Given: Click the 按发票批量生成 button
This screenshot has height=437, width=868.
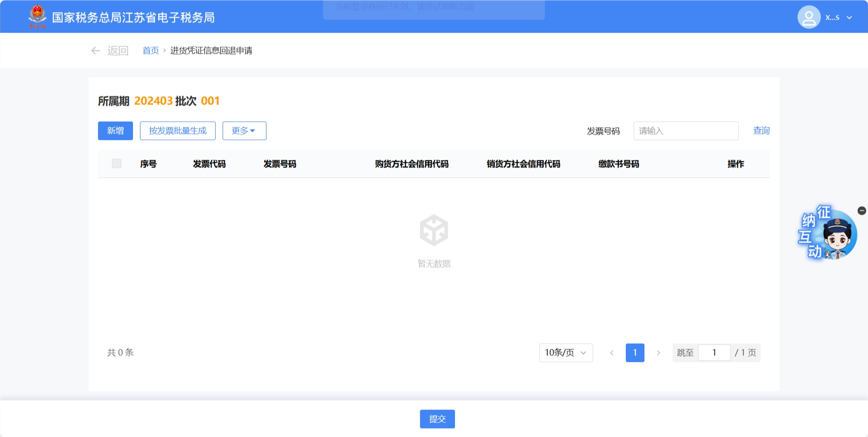Looking at the screenshot, I should tap(177, 131).
